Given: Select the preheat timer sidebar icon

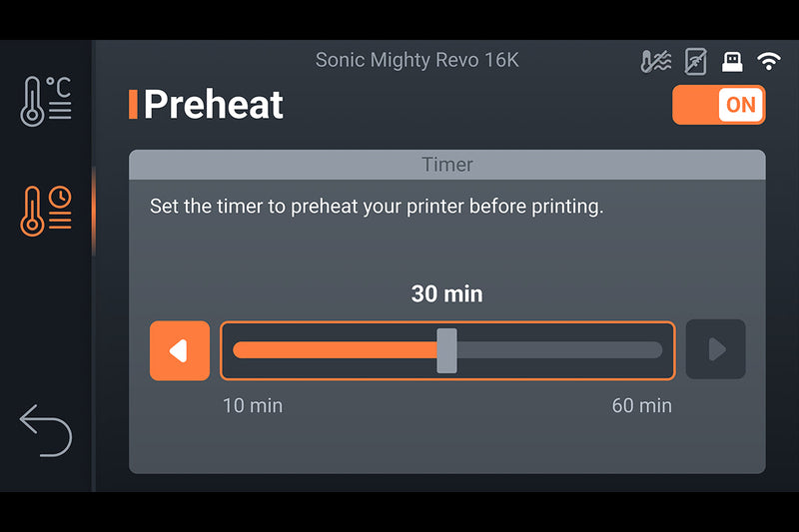Looking at the screenshot, I should click(46, 209).
